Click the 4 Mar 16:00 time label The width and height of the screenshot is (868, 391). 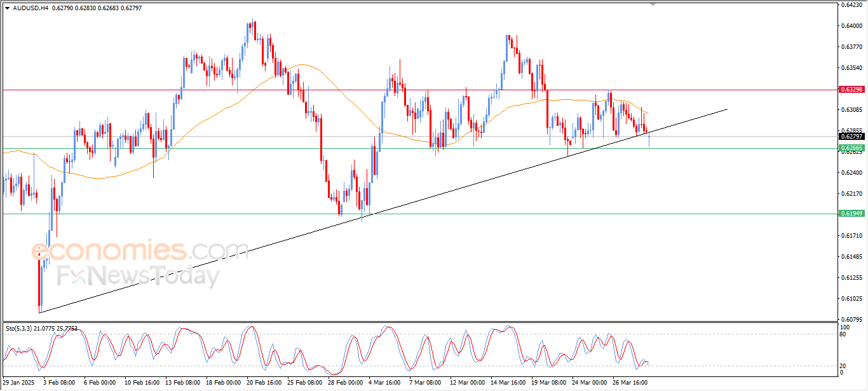[x=384, y=383]
